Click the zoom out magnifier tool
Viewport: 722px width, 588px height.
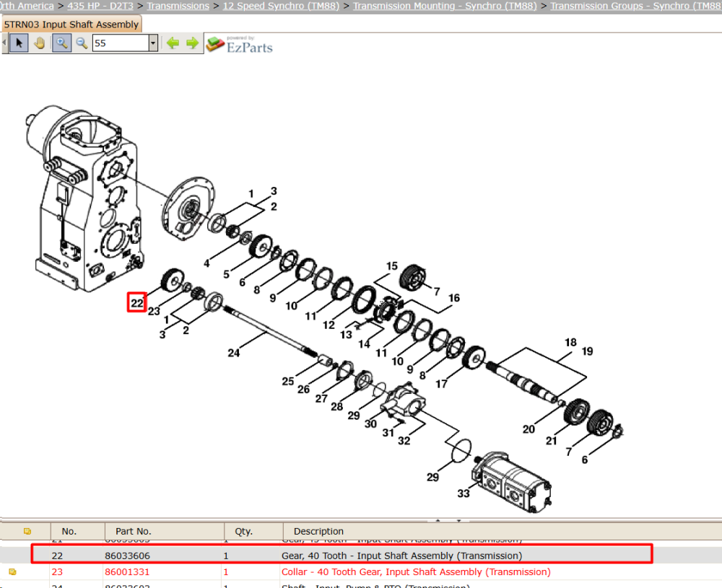click(x=82, y=43)
